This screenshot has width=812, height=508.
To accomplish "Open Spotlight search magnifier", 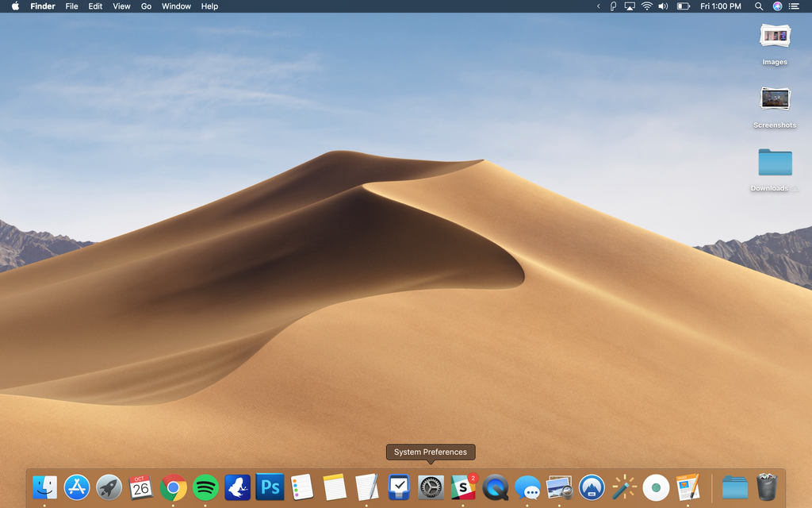I will point(759,6).
